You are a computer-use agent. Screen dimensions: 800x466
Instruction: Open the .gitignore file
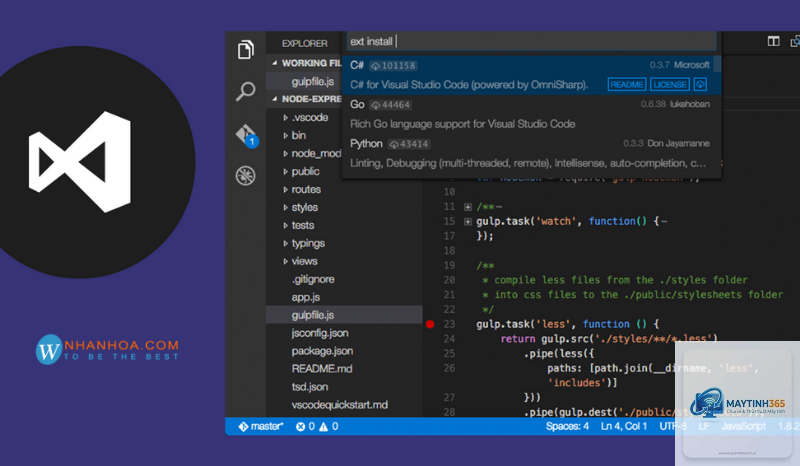[x=313, y=279]
